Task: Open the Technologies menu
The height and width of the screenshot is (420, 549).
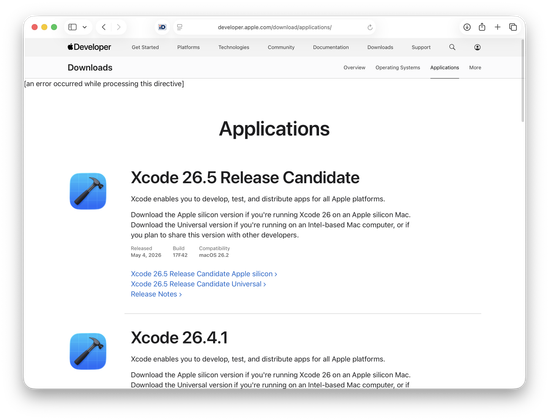Action: pyautogui.click(x=234, y=47)
